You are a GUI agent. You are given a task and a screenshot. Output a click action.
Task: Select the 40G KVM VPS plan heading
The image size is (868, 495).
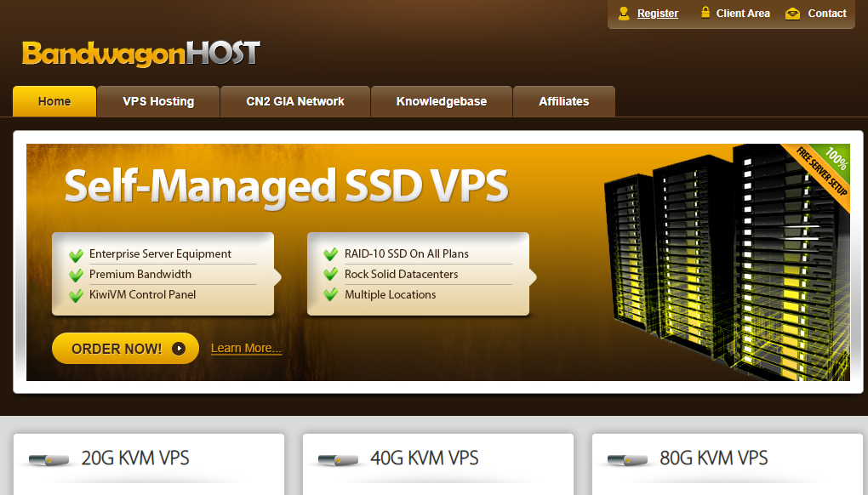424,458
